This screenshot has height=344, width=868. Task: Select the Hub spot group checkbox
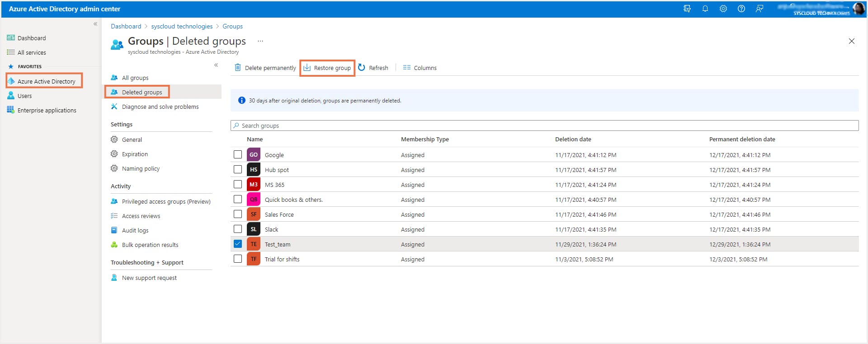(238, 169)
